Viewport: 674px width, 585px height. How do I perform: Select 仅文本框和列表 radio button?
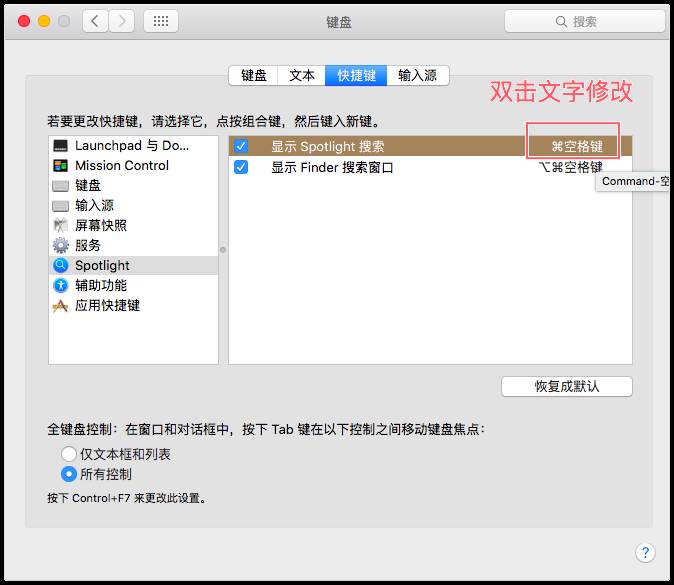click(69, 454)
